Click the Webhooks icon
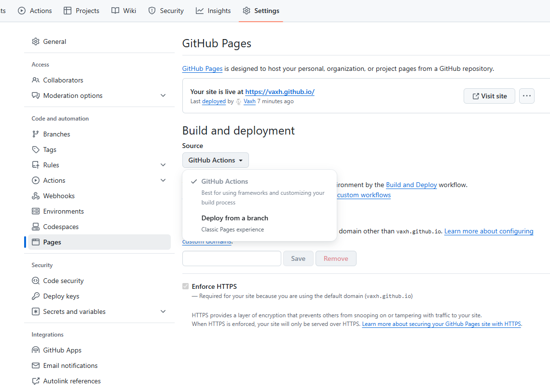The image size is (550, 392). (35, 196)
